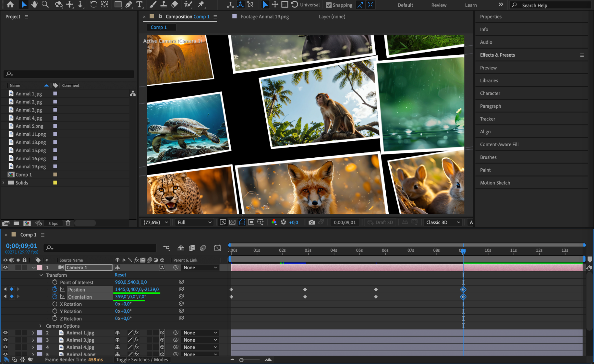The width and height of the screenshot is (594, 364).
Task: Toggle the Position stopwatch
Action: point(55,289)
